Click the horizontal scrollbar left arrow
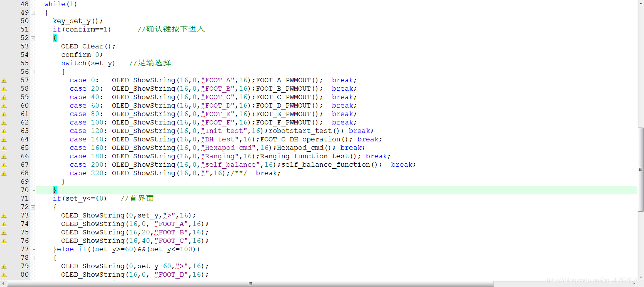 point(3,284)
